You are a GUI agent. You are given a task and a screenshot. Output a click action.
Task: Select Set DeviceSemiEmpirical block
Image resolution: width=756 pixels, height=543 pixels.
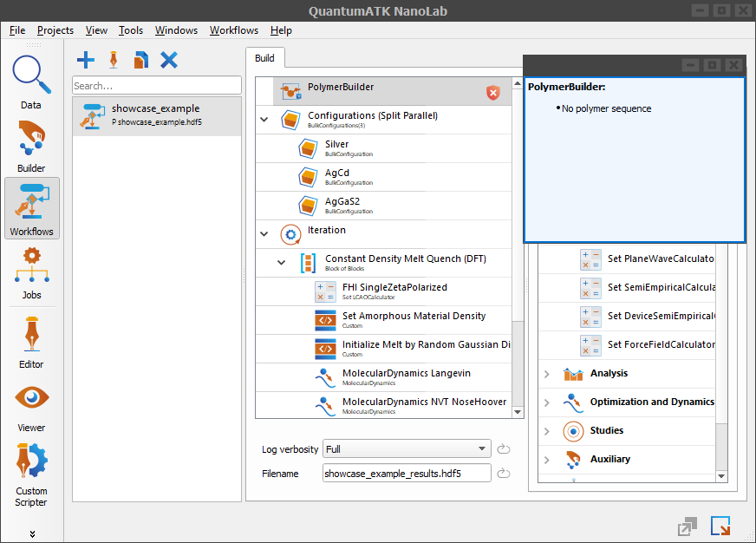pyautogui.click(x=626, y=317)
